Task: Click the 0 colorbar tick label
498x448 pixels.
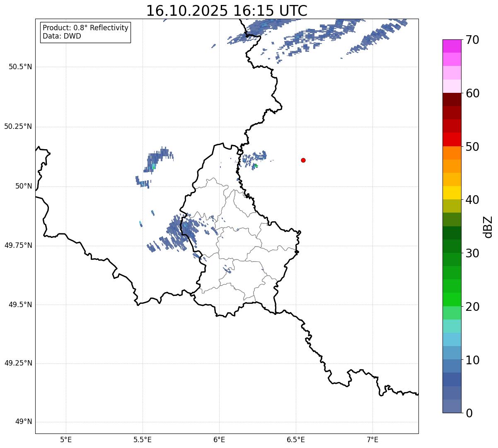Action: pyautogui.click(x=469, y=413)
